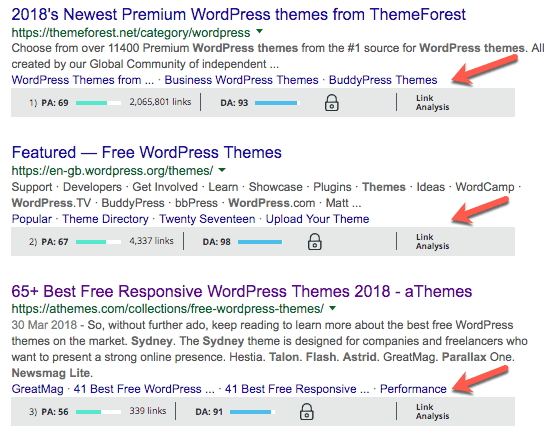The height and width of the screenshot is (435, 550).
Task: Expand dropdown arrow beside themeforest.net URL
Action: 260,32
